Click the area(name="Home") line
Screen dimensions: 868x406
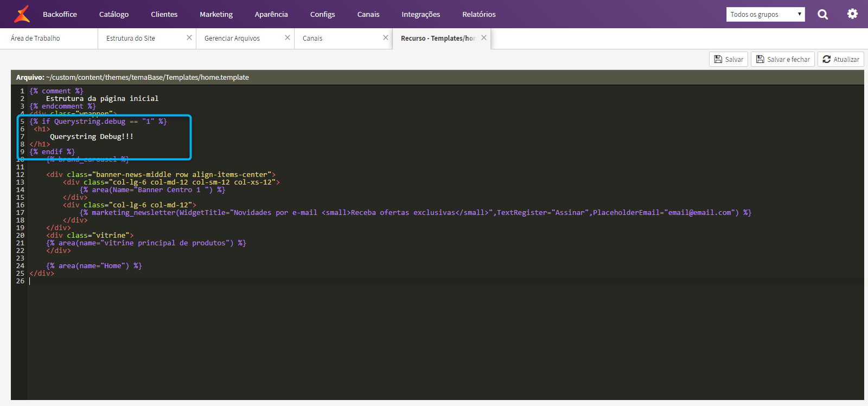point(94,266)
